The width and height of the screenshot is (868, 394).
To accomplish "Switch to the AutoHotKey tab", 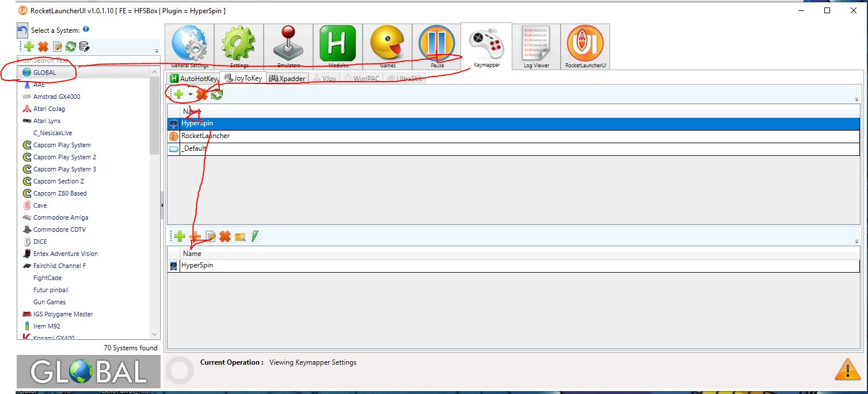I will 193,78.
